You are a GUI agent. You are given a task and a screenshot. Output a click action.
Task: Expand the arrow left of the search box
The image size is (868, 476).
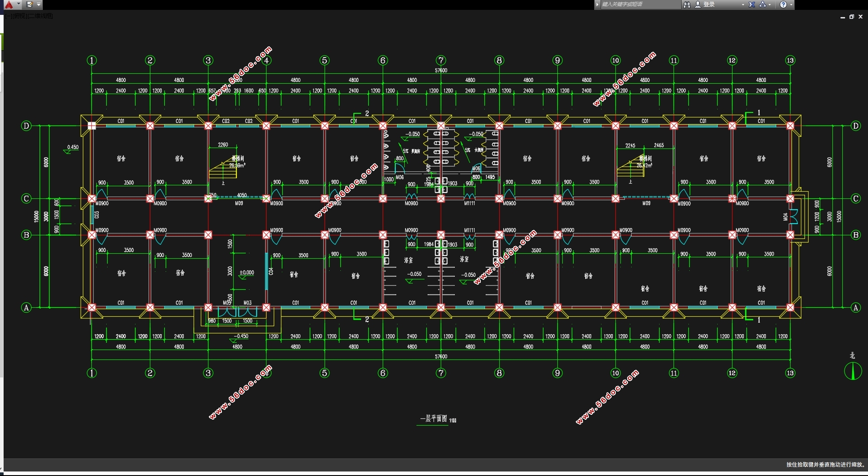(x=597, y=4)
